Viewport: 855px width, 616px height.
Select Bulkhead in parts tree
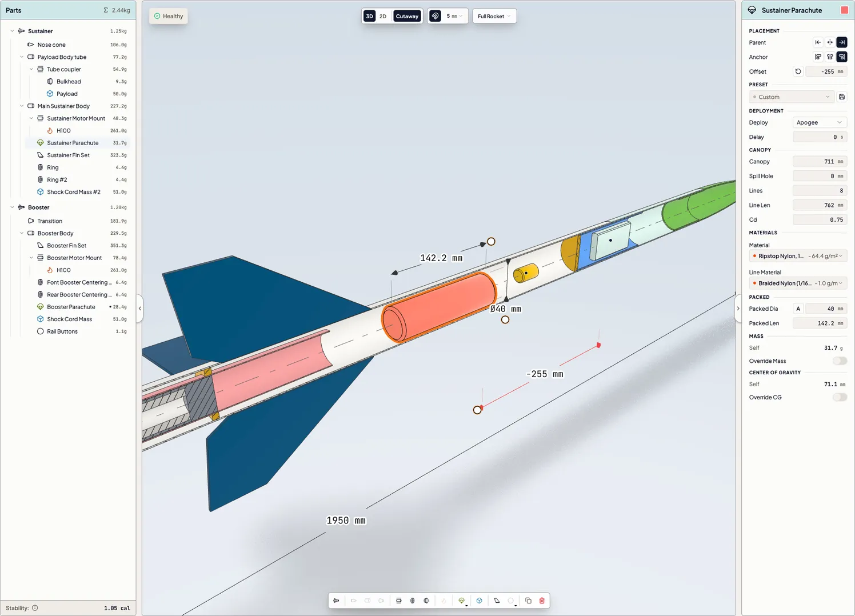tap(69, 82)
